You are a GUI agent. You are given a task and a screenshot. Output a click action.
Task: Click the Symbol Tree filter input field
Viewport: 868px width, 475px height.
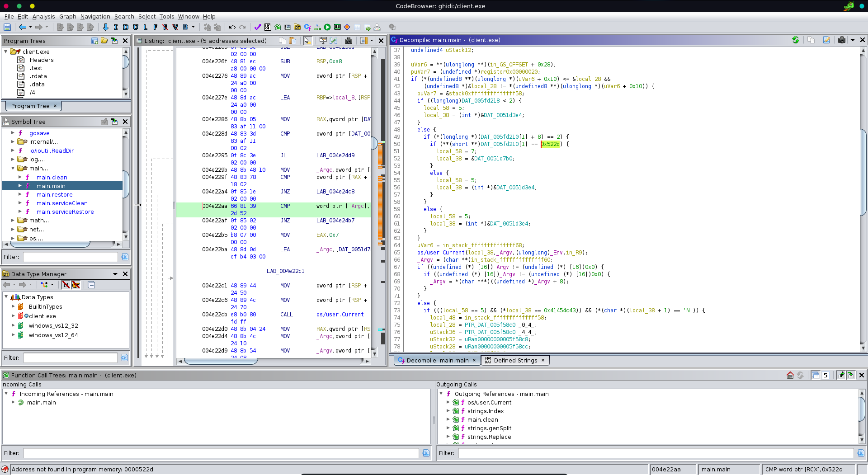[x=71, y=257]
